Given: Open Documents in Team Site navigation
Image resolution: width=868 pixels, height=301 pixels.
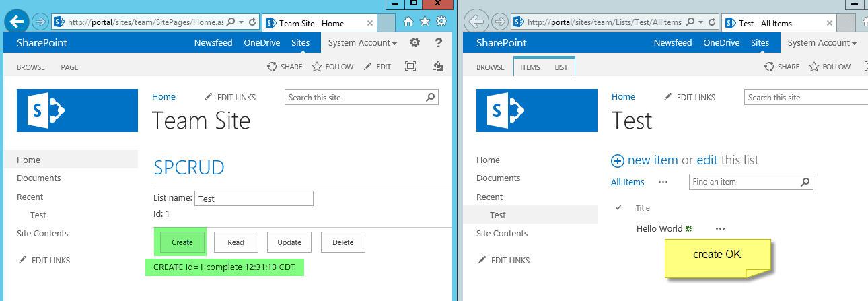Looking at the screenshot, I should point(39,178).
